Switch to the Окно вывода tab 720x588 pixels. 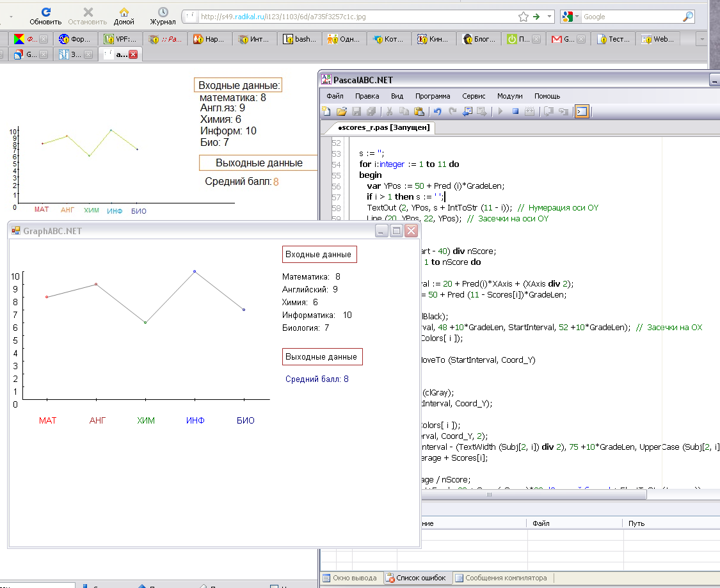[349, 578]
